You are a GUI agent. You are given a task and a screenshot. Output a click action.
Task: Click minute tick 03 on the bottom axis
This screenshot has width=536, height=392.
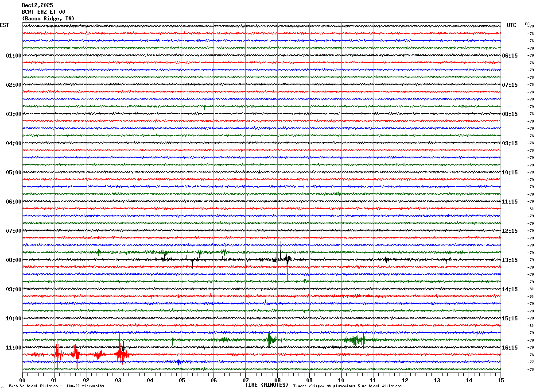tap(118, 380)
